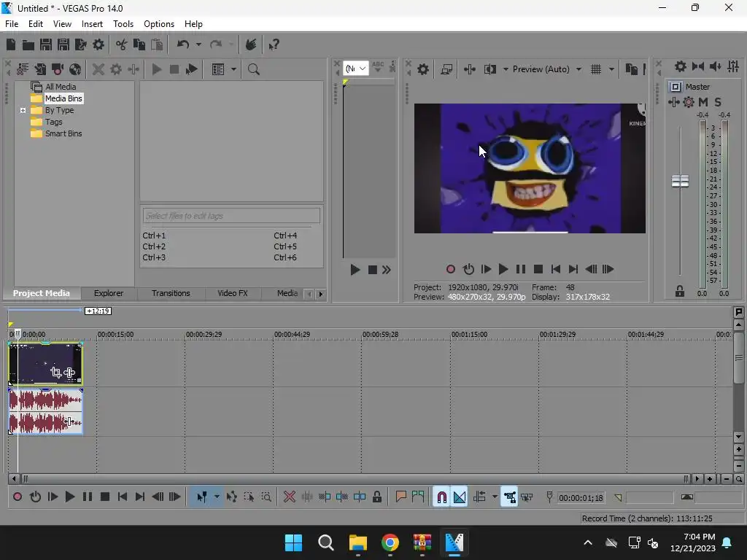Select the audio waveform event
Viewport: 747px width, 560px height.
[46, 411]
